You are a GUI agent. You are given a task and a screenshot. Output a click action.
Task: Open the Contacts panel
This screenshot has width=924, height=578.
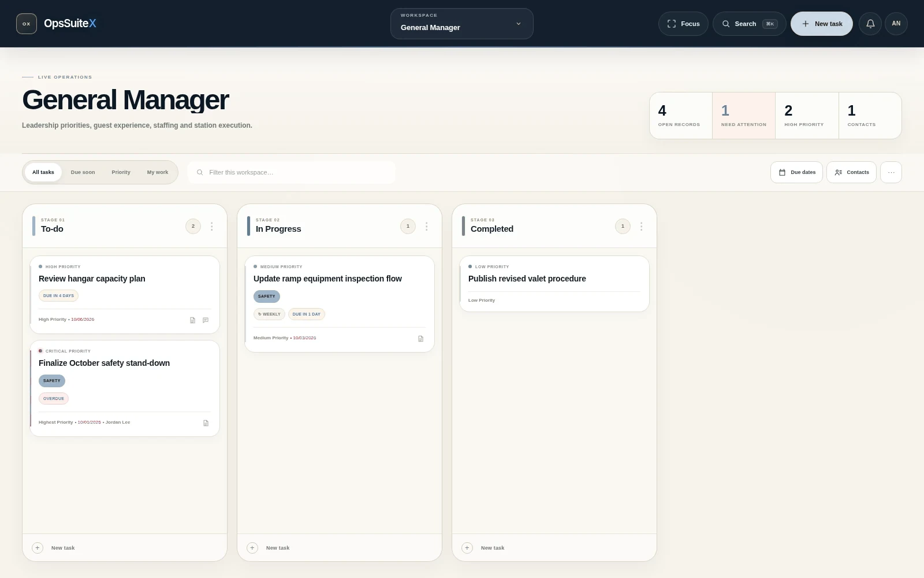(852, 172)
